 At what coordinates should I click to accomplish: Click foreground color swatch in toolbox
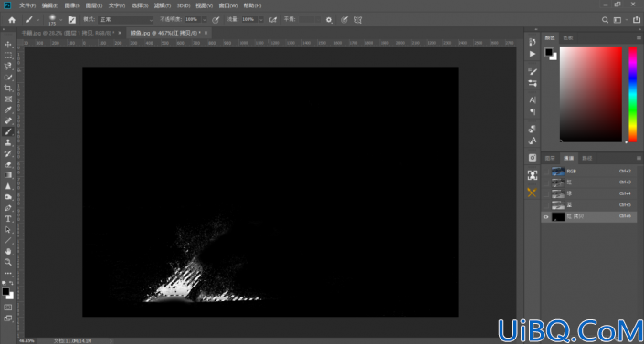pyautogui.click(x=5, y=291)
